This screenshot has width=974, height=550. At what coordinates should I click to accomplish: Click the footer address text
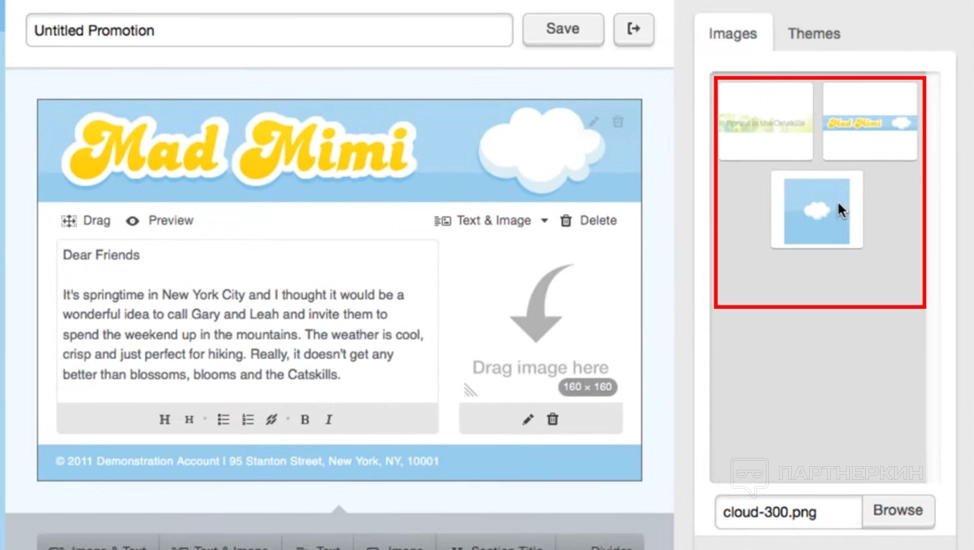(x=247, y=461)
